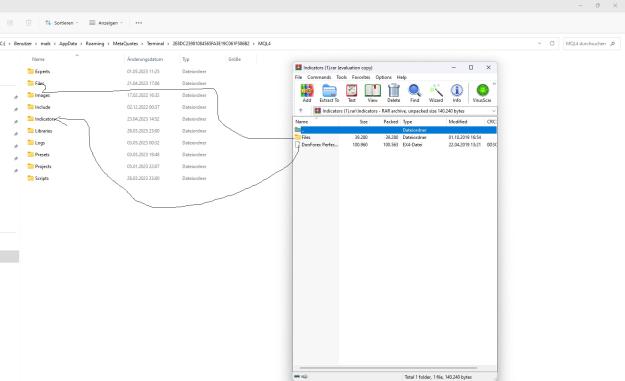The height and width of the screenshot is (381, 625).
Task: Open the Sortieren dropdown in Explorer
Action: pyautogui.click(x=61, y=23)
